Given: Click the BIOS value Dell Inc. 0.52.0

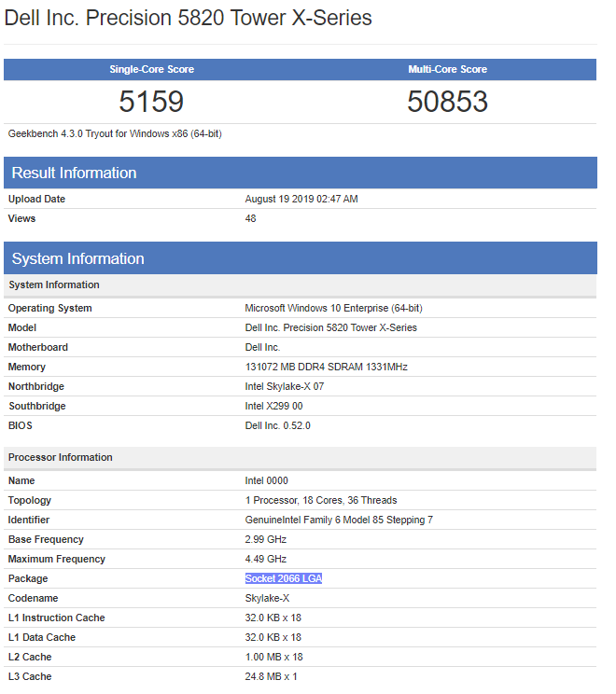Looking at the screenshot, I should tap(277, 425).
